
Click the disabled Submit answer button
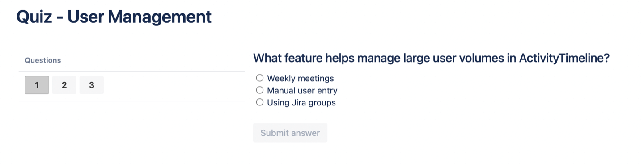[x=290, y=133]
